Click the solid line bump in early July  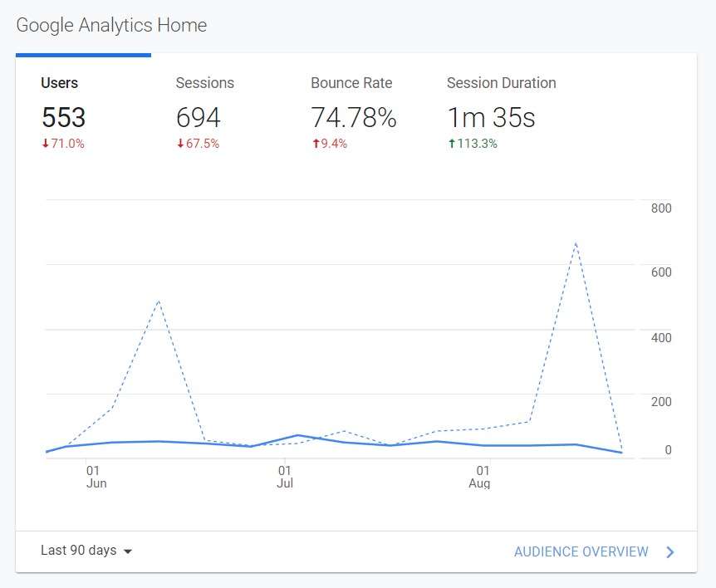tap(297, 435)
